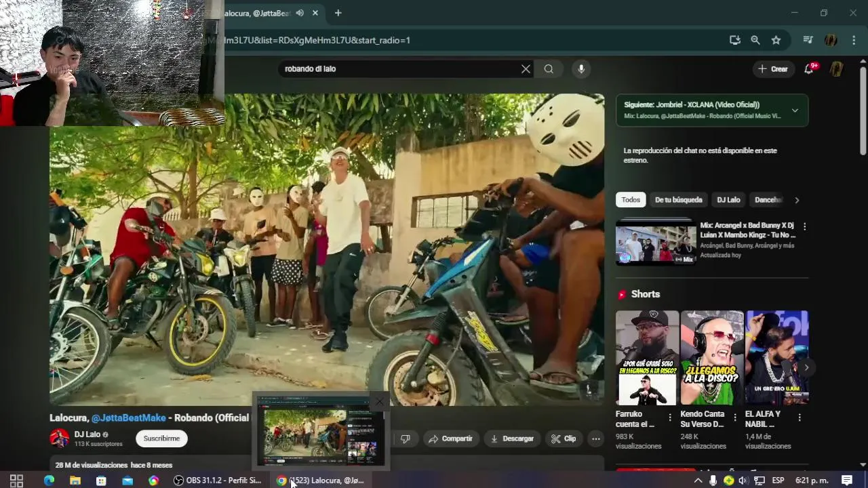Open File Explorer from taskbar
This screenshot has width=868, height=488.
click(75, 481)
